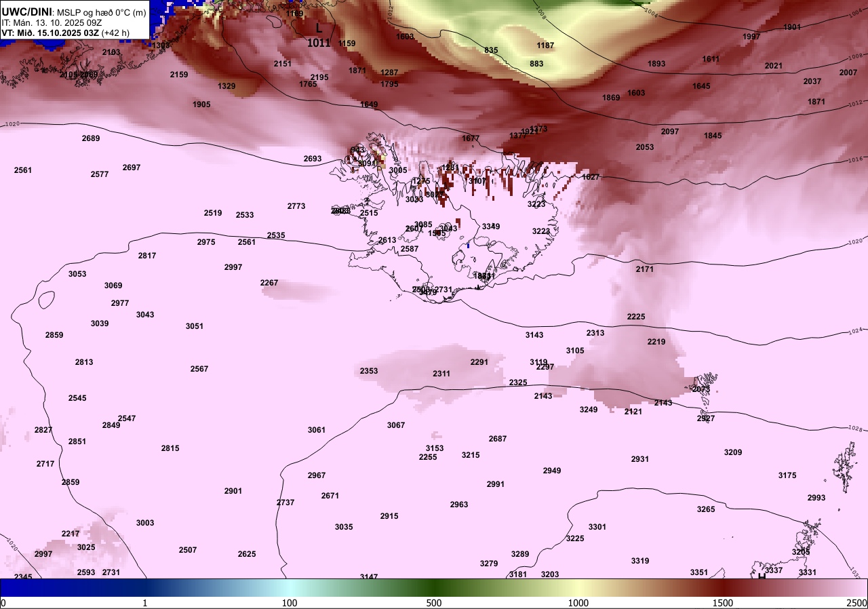This screenshot has width=868, height=609.
Task: Click the map value 2697
Action: [132, 168]
